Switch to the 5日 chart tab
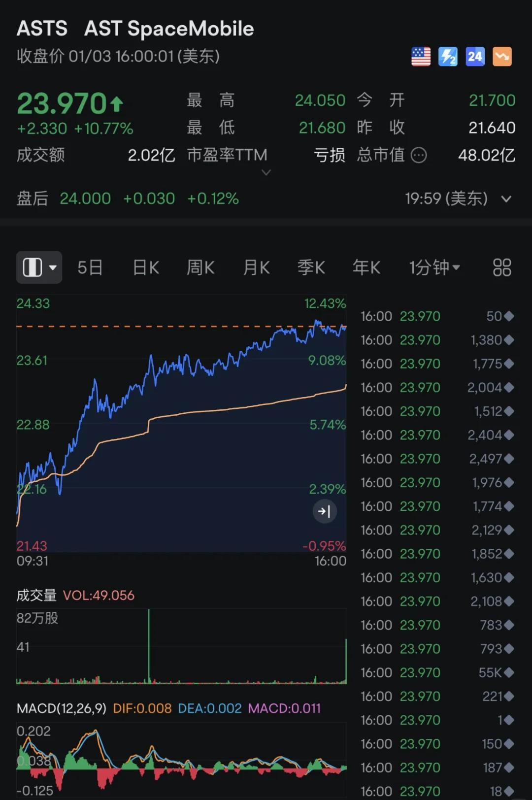Viewport: 532px width, 800px height. coord(90,267)
